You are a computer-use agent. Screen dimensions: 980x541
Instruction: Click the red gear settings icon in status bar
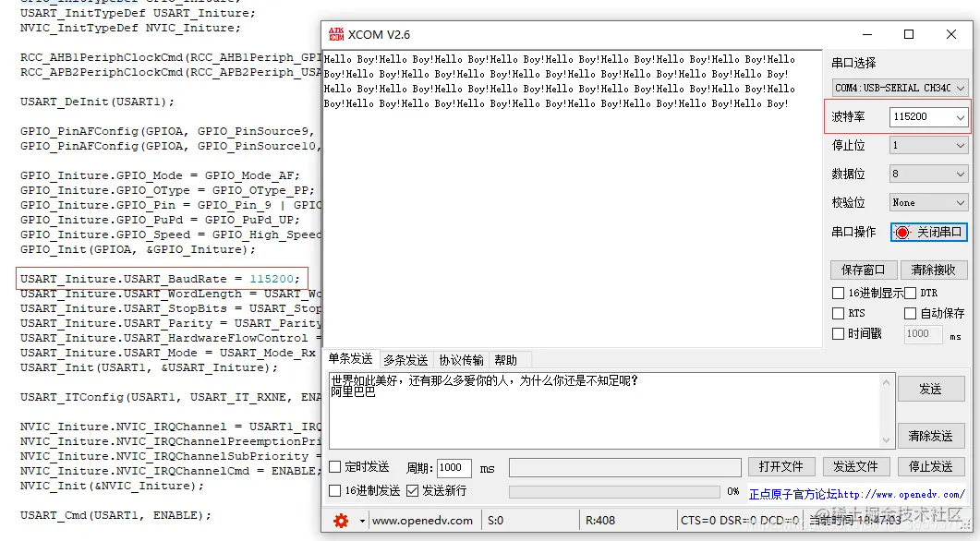(341, 521)
